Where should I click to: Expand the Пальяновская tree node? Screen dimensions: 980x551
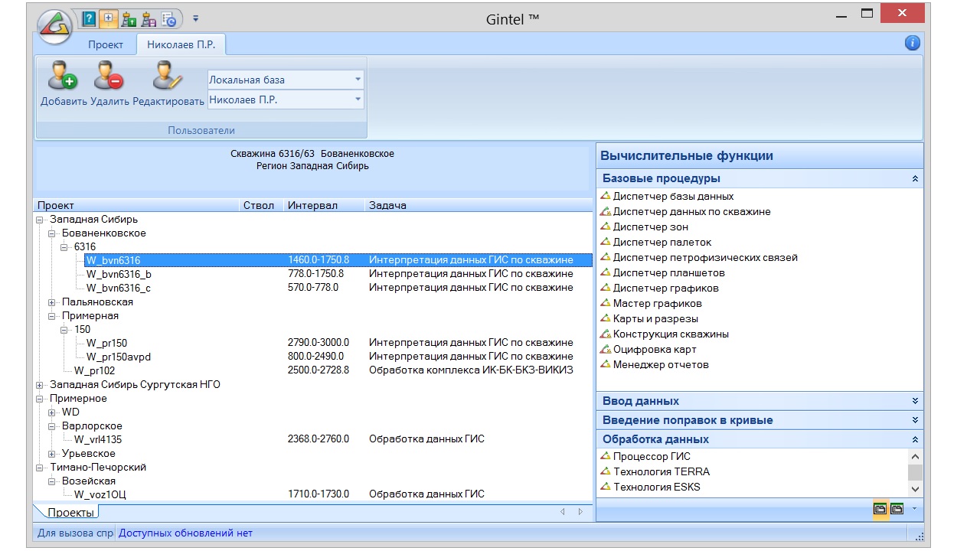tap(52, 302)
